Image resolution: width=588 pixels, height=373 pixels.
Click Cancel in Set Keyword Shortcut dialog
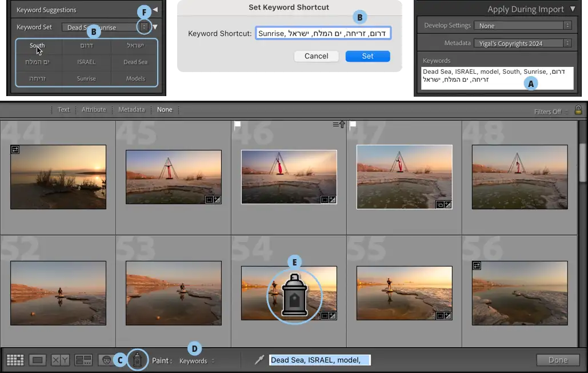(x=316, y=56)
